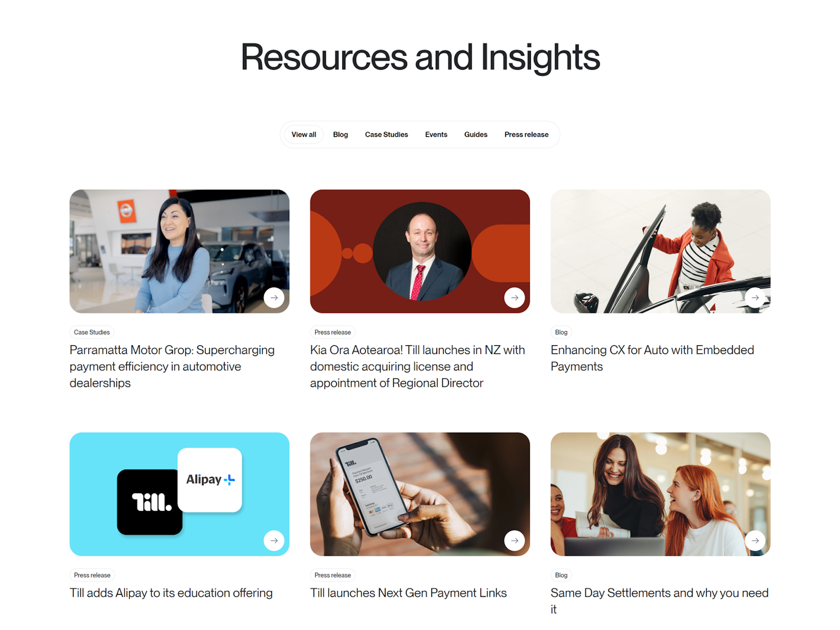Click arrow icon on Same Day Settlements card
This screenshot has height=630, width=840.
[755, 541]
